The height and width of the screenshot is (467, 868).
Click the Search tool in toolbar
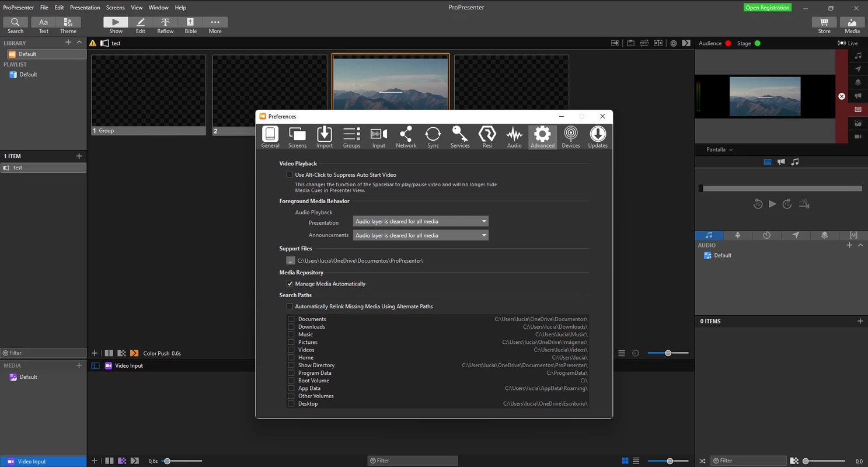(x=15, y=25)
